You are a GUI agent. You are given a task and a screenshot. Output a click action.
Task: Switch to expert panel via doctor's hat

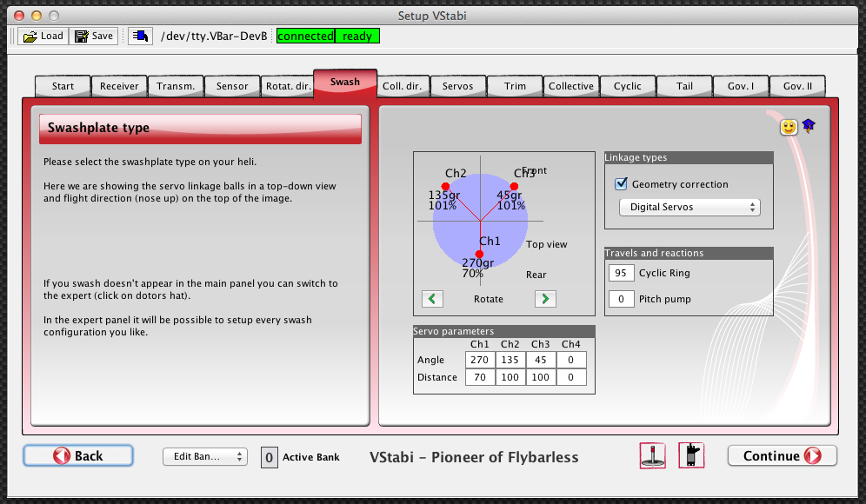pyautogui.click(x=808, y=126)
